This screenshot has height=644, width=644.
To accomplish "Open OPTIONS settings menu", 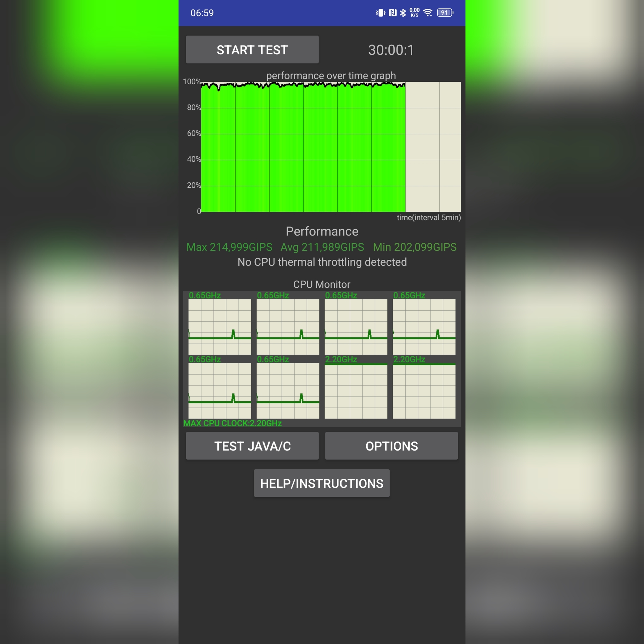I will click(x=391, y=446).
